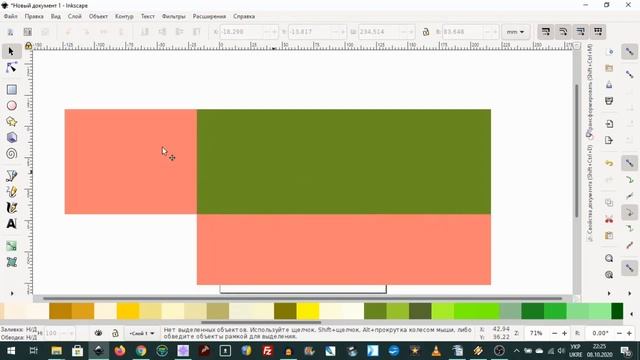Image resolution: width=640 pixels, height=360 pixels.
Task: Click the Import icon in the command bar
Action: click(609, 124)
